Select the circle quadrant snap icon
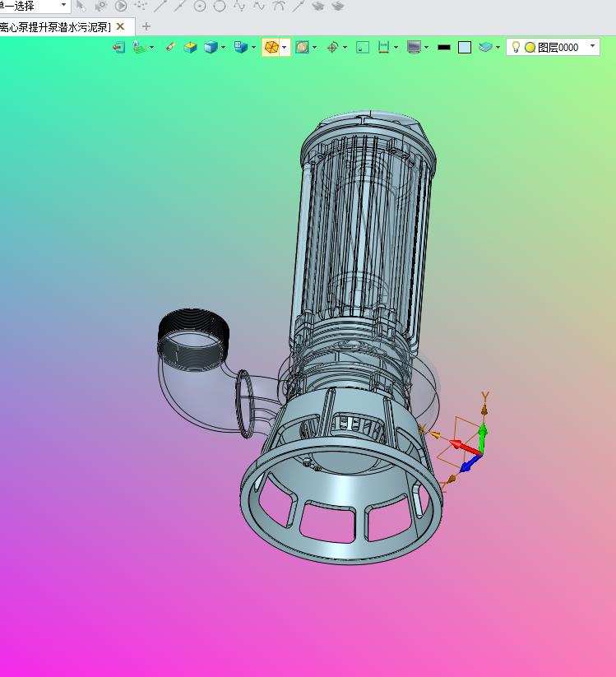This screenshot has width=616, height=677. (x=220, y=6)
